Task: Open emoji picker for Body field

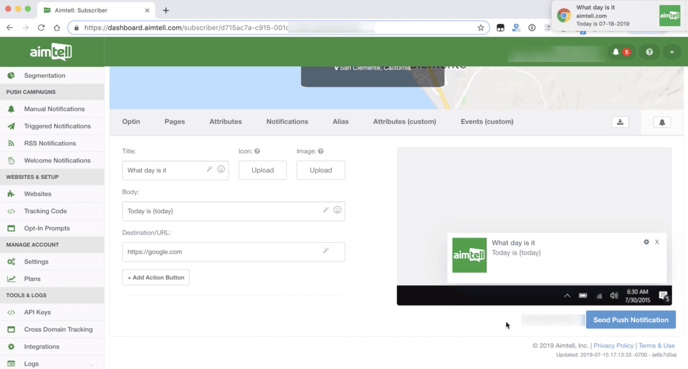Action: (x=337, y=210)
